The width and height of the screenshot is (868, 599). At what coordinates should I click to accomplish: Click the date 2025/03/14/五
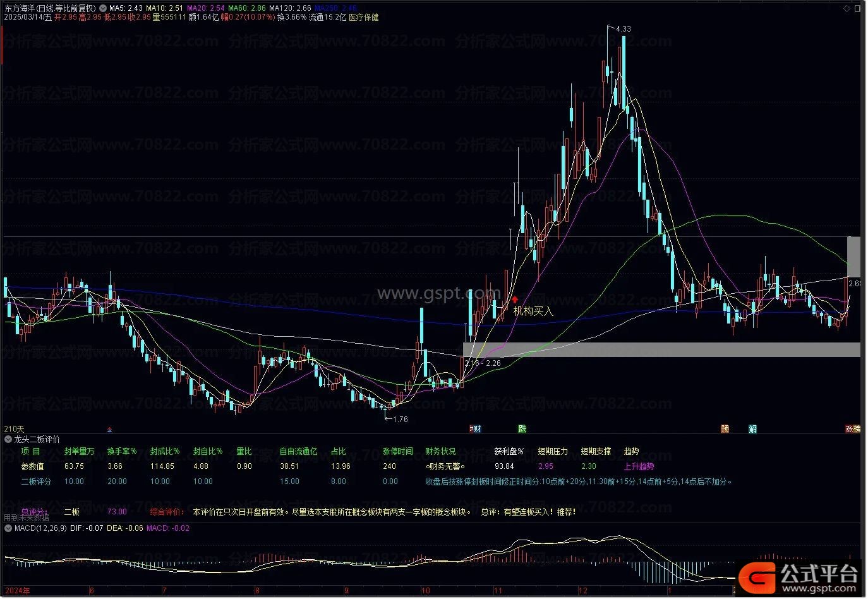[x=28, y=18]
